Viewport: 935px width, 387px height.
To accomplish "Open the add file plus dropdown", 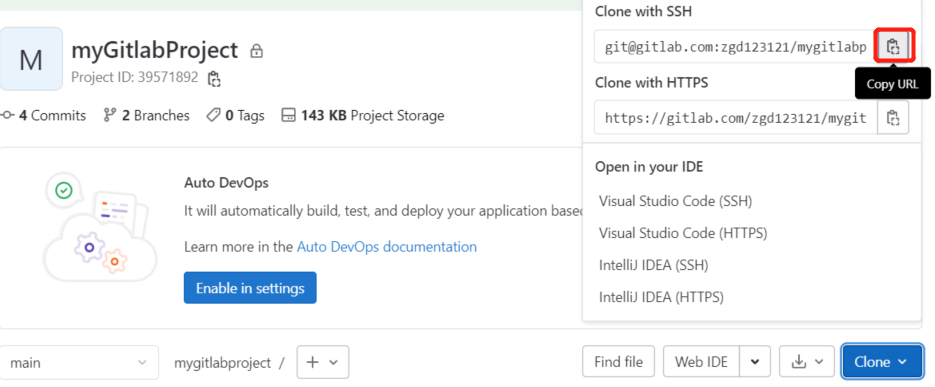I will pyautogui.click(x=323, y=362).
